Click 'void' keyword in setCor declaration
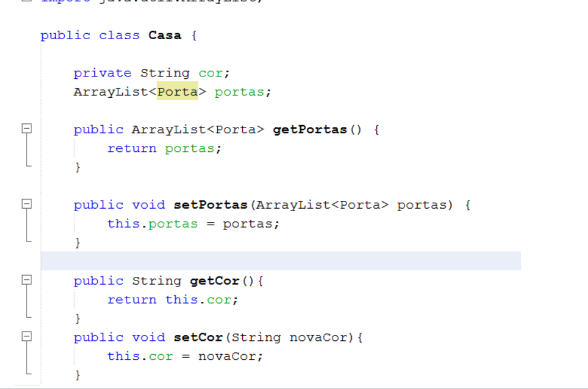This screenshot has width=588, height=389. 148,337
